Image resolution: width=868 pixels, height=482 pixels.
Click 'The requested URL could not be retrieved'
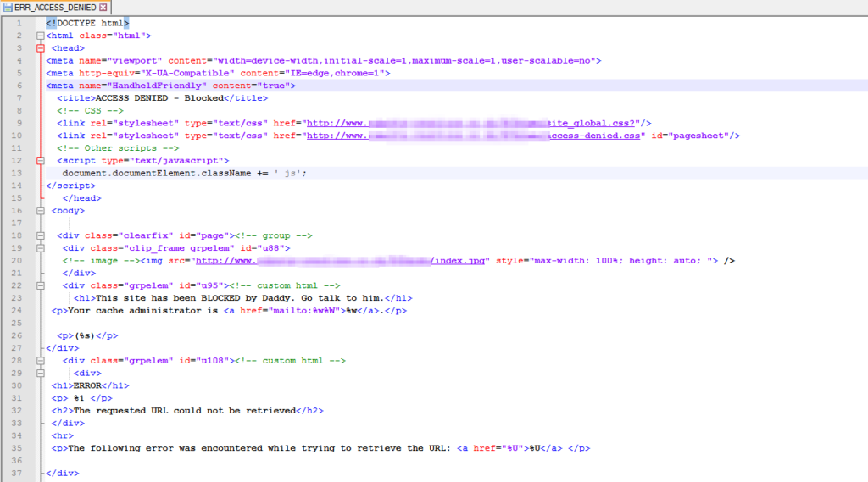click(185, 411)
